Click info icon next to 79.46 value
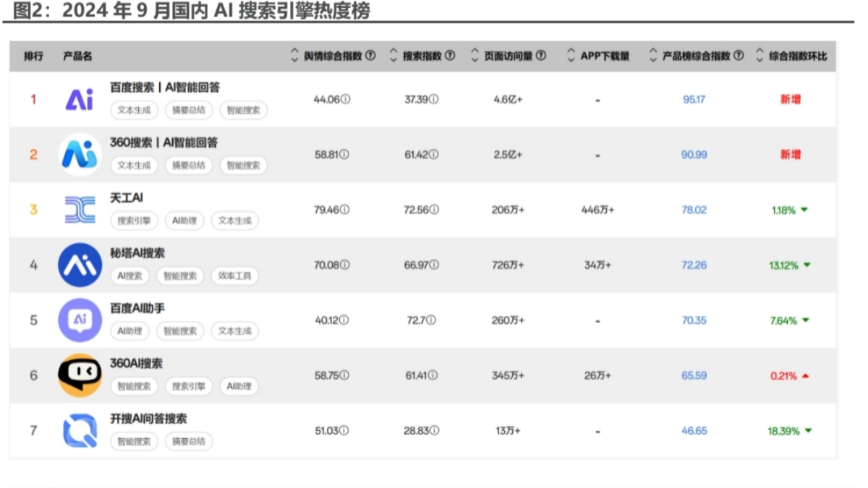868x488 pixels. point(345,210)
